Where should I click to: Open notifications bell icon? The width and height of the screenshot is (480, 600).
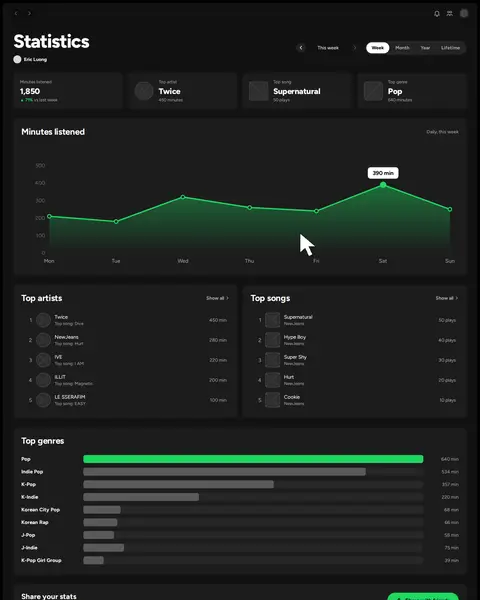(437, 14)
